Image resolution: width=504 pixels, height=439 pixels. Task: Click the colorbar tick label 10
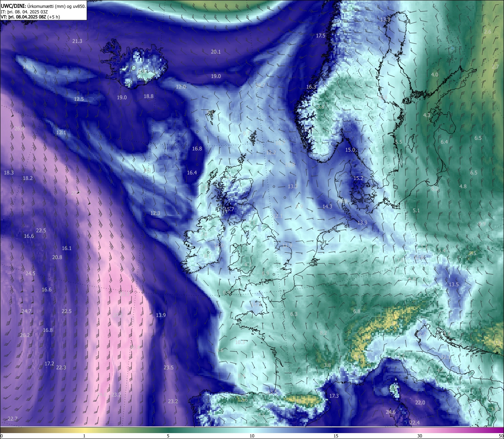click(252, 435)
